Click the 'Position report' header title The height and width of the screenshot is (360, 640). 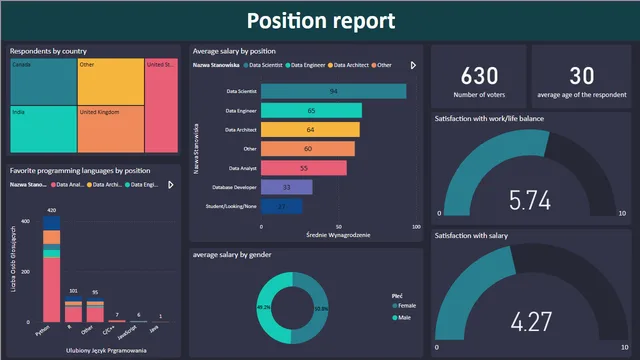coord(321,21)
